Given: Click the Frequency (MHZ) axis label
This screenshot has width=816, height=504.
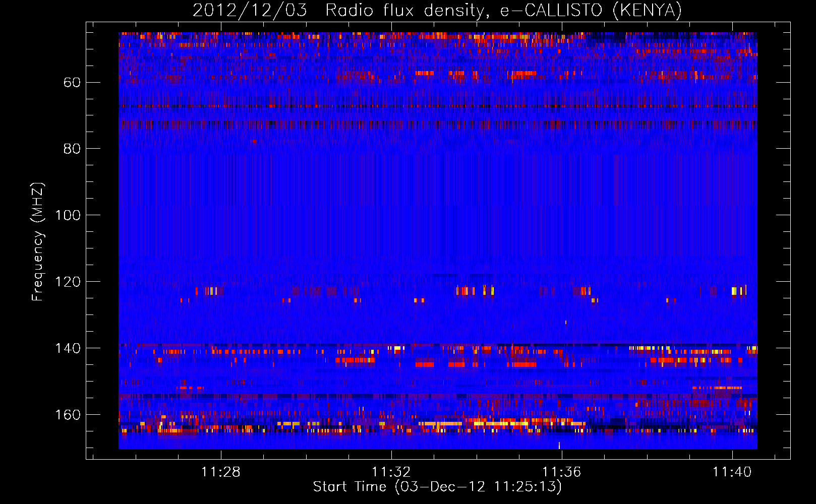Looking at the screenshot, I should 38,242.
